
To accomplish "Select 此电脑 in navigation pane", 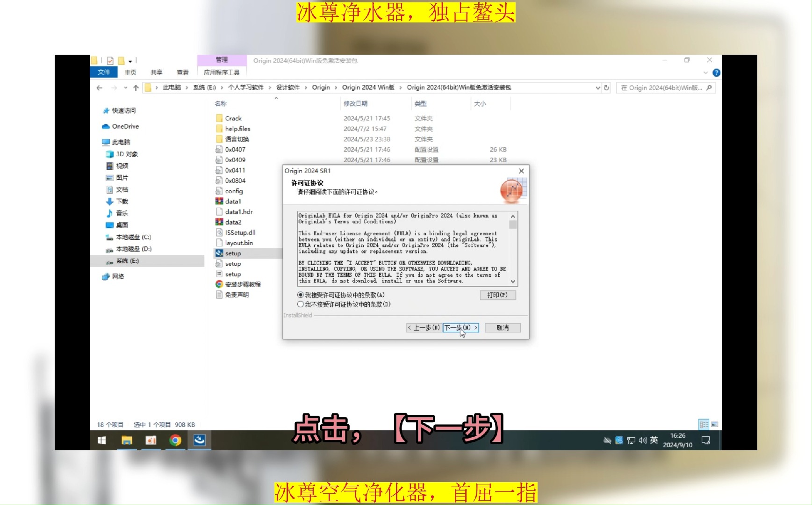I will (121, 142).
